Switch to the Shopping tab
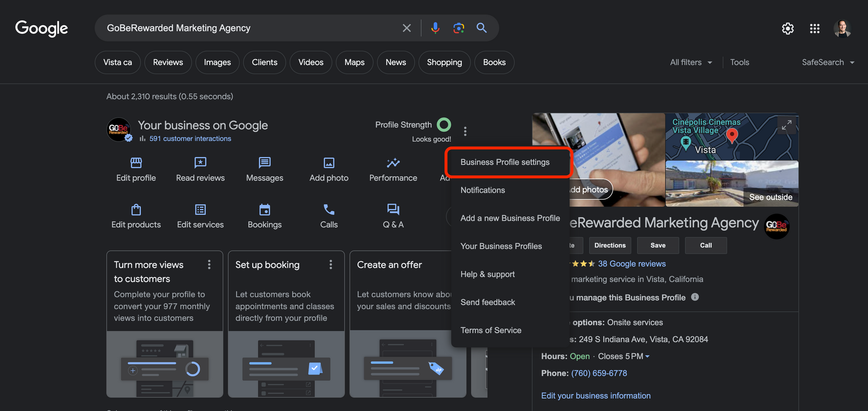868x411 pixels. click(x=444, y=62)
